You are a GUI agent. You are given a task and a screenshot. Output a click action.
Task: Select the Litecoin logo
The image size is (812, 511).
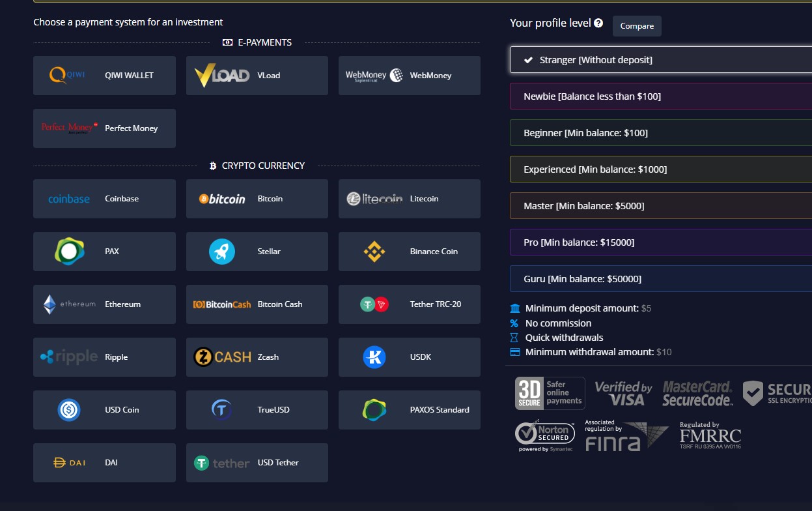tap(374, 199)
